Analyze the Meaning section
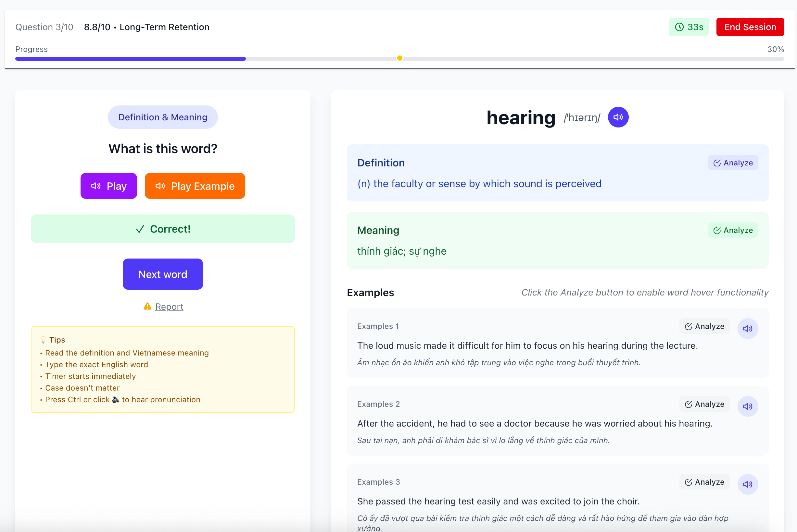This screenshot has height=532, width=797. point(732,230)
